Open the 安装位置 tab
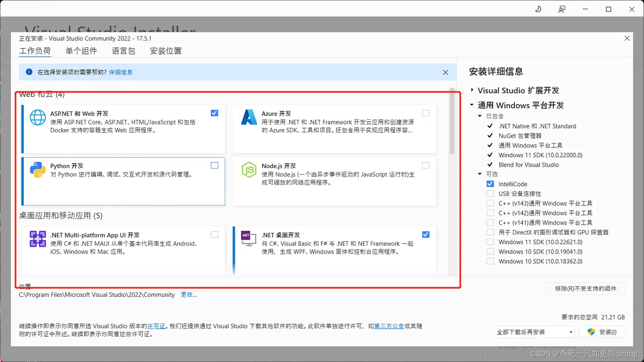The height and width of the screenshot is (362, 644). tap(166, 51)
